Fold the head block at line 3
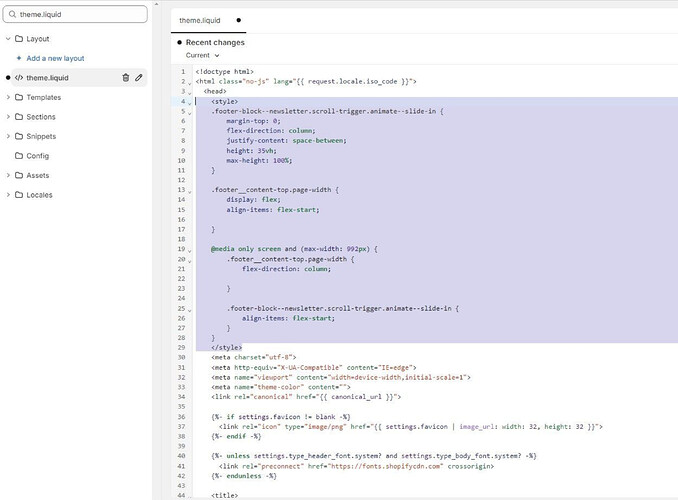 click(x=189, y=92)
